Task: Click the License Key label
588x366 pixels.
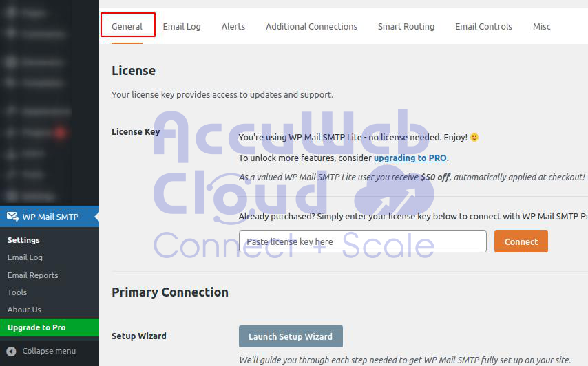Action: click(x=136, y=132)
